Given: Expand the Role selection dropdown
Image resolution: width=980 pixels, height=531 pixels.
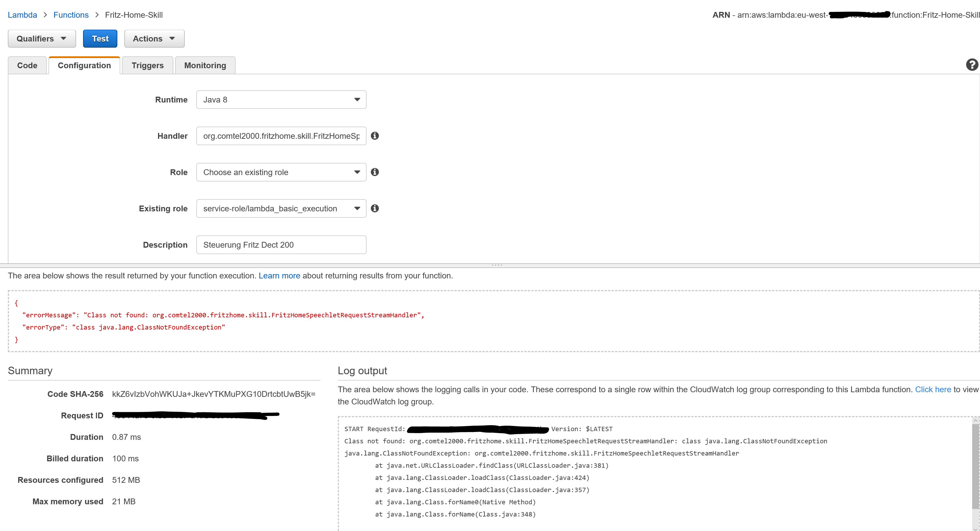Looking at the screenshot, I should 281,172.
